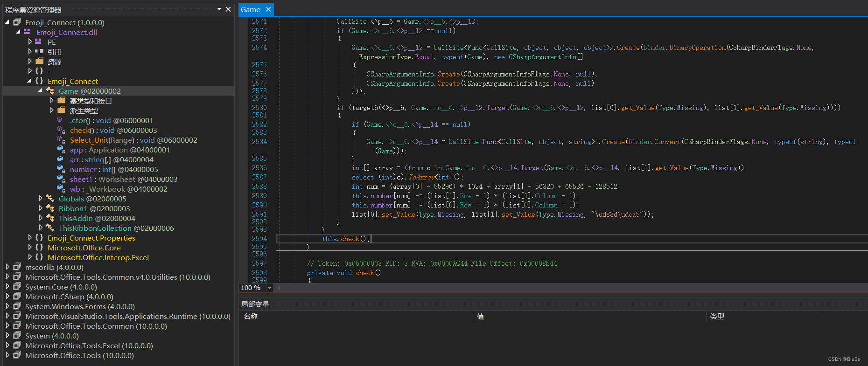Click line number 2594 in gutter

click(259, 239)
